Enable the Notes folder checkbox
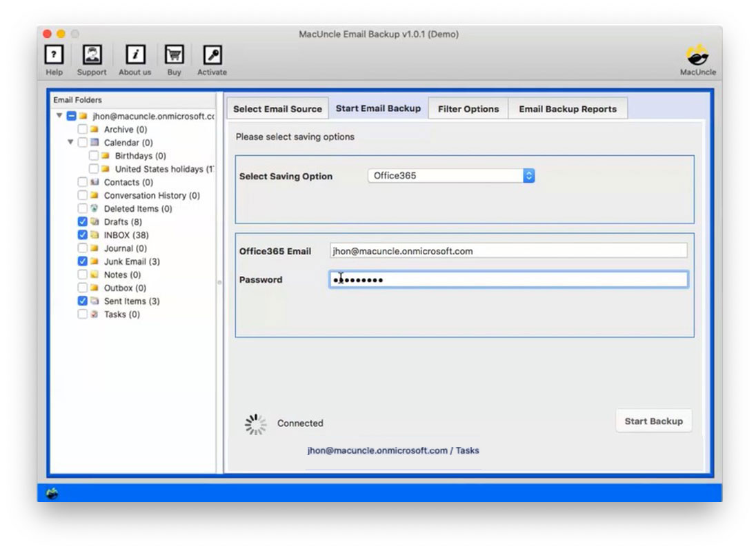This screenshot has width=756, height=551. tap(82, 274)
